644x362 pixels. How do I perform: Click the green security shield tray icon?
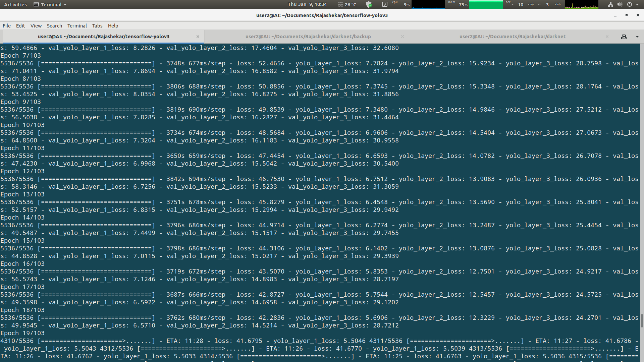point(369,5)
